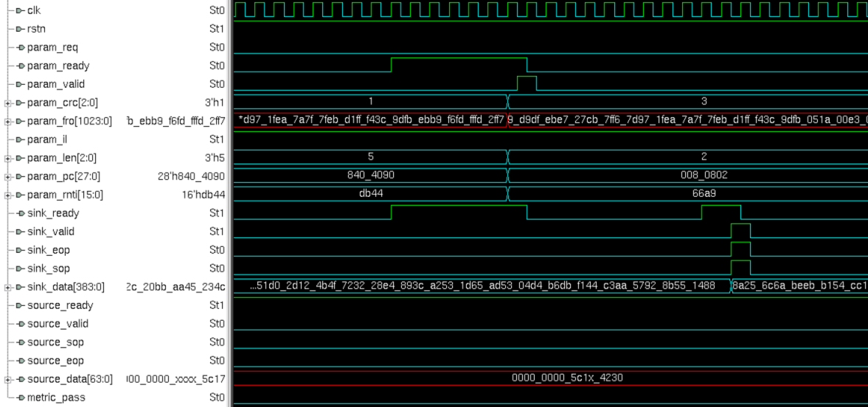Click the signal icon beside sink_ready
This screenshot has width=868, height=407.
20,213
